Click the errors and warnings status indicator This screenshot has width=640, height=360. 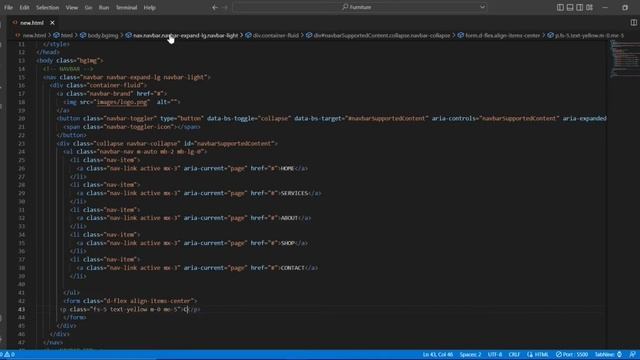7,354
